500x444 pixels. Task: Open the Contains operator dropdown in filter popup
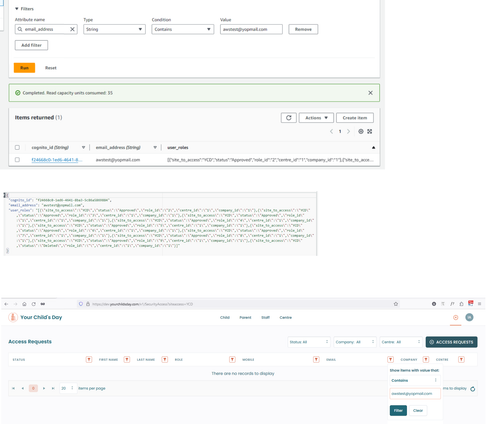(x=415, y=380)
